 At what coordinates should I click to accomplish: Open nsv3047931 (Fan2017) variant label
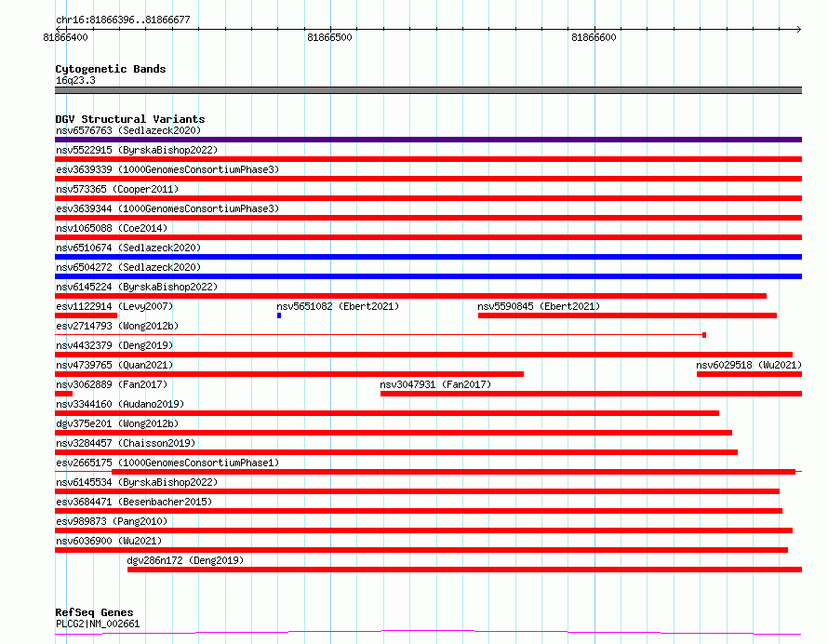tap(435, 384)
